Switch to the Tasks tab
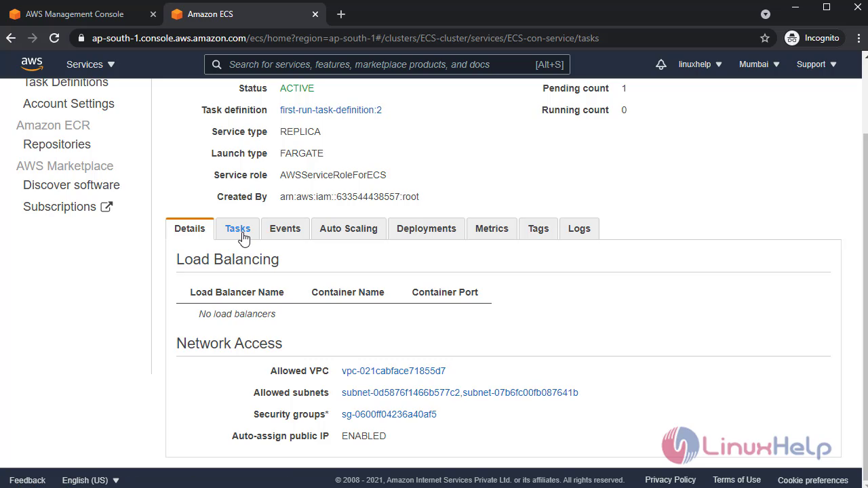The image size is (868, 488). pos(237,228)
